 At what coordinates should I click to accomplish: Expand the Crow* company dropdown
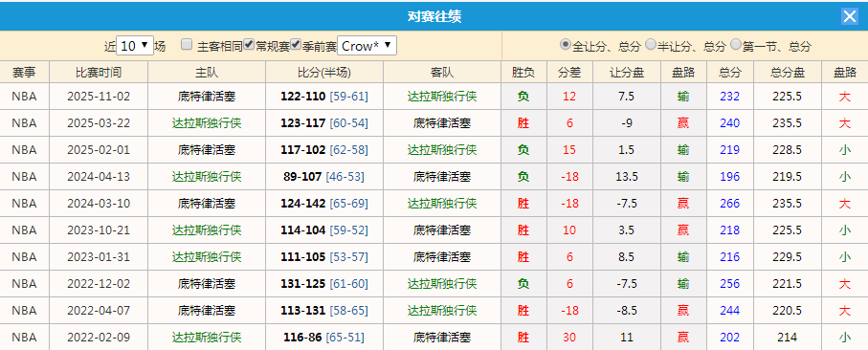click(x=367, y=46)
